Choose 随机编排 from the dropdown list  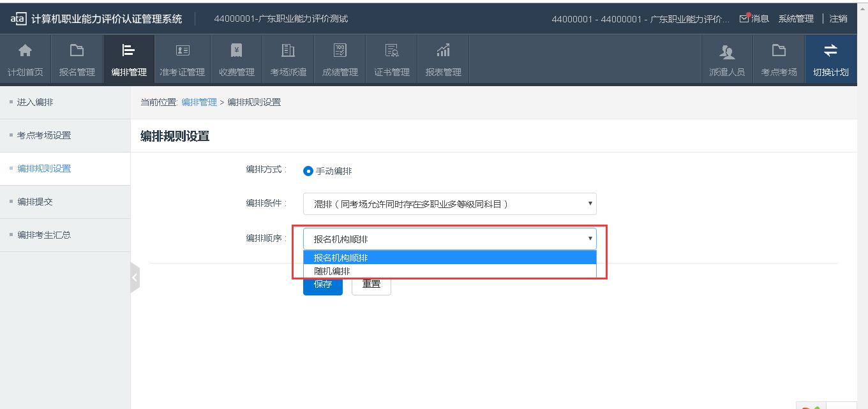(x=450, y=271)
